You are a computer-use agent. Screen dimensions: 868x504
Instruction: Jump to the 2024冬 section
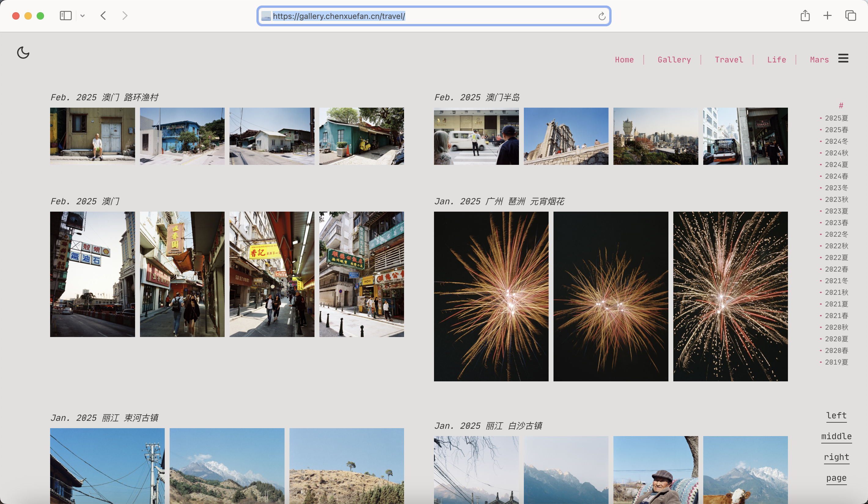click(836, 141)
